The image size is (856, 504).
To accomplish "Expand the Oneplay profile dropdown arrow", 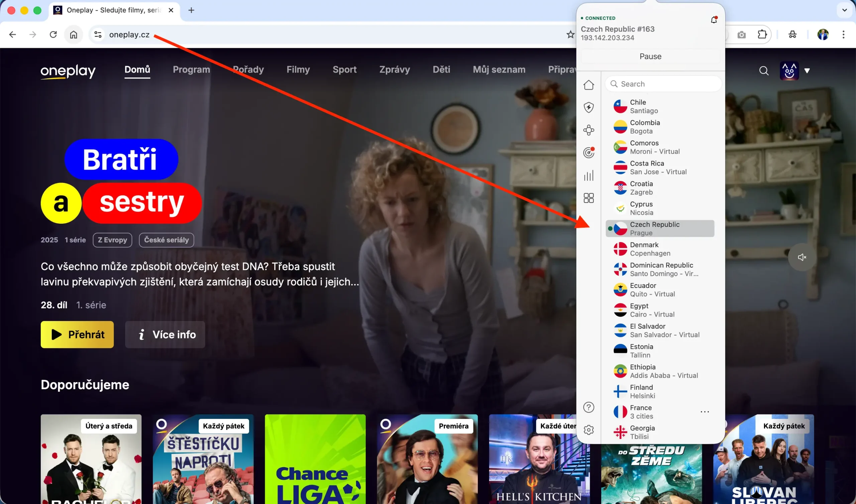I will pos(808,71).
